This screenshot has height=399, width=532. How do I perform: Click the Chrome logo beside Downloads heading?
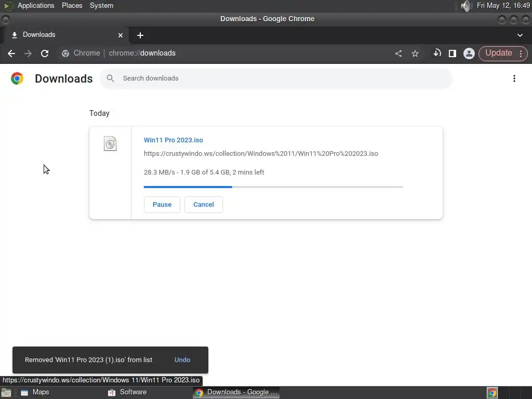[x=17, y=78]
